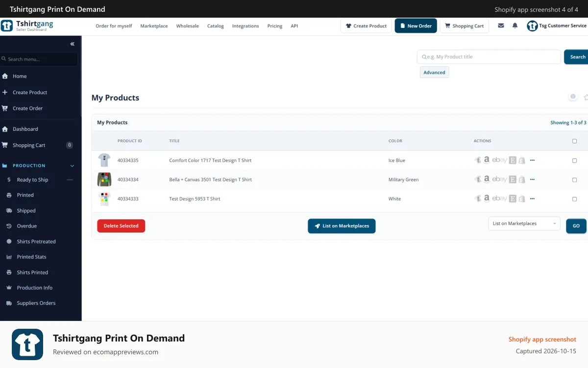Open API in top navigation

click(x=294, y=26)
